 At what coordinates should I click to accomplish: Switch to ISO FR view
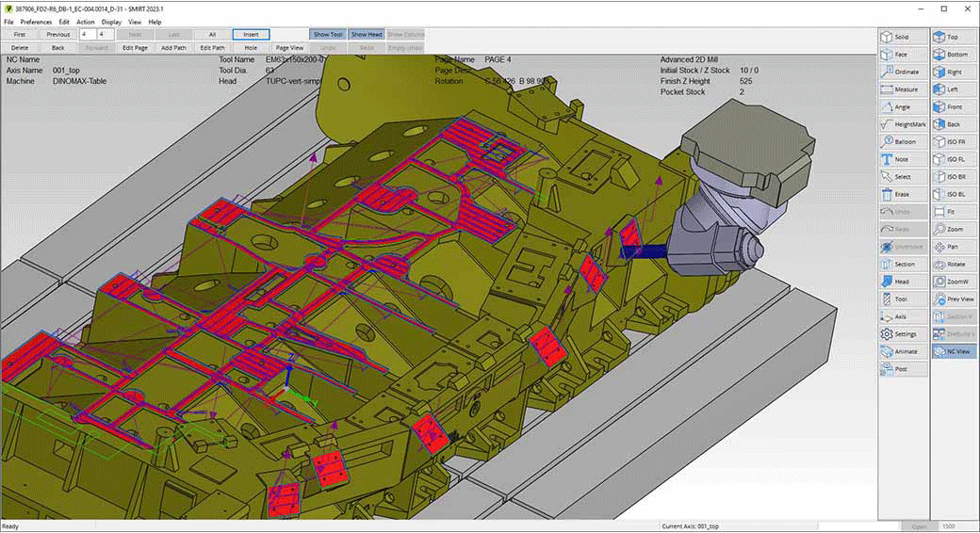(x=955, y=142)
